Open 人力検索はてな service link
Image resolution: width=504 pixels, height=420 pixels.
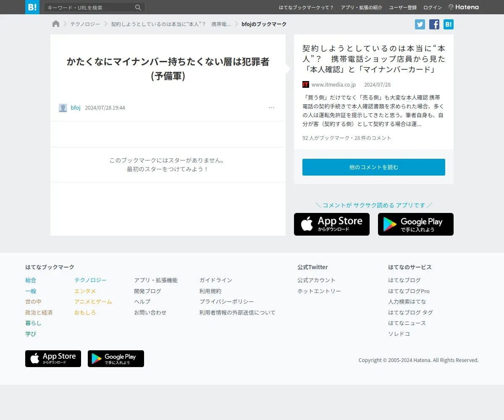coord(407,302)
